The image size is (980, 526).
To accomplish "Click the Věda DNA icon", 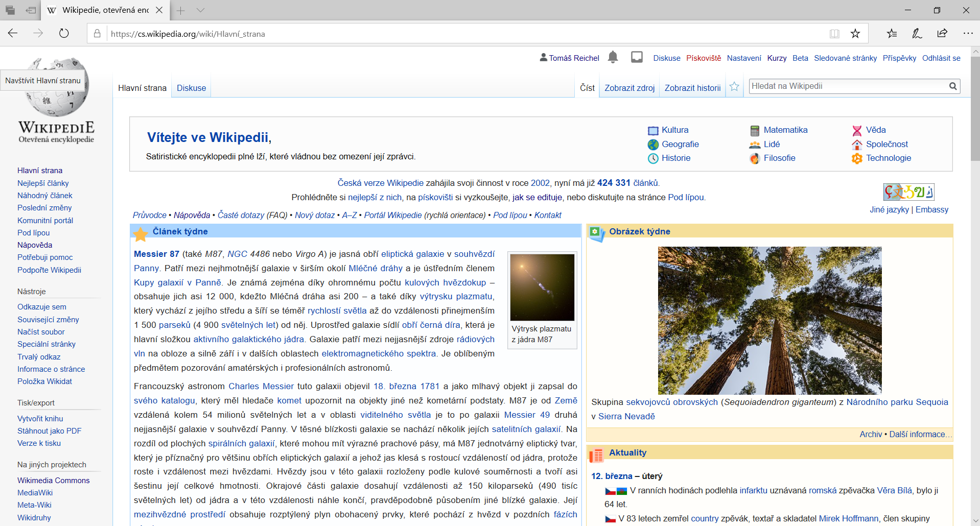I will (x=857, y=130).
